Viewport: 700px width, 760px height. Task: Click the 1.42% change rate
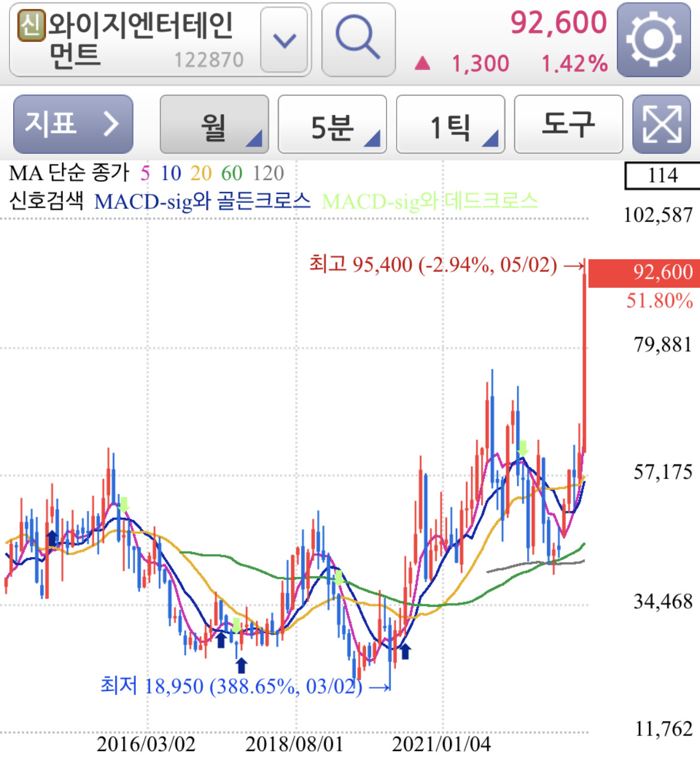pos(575,63)
